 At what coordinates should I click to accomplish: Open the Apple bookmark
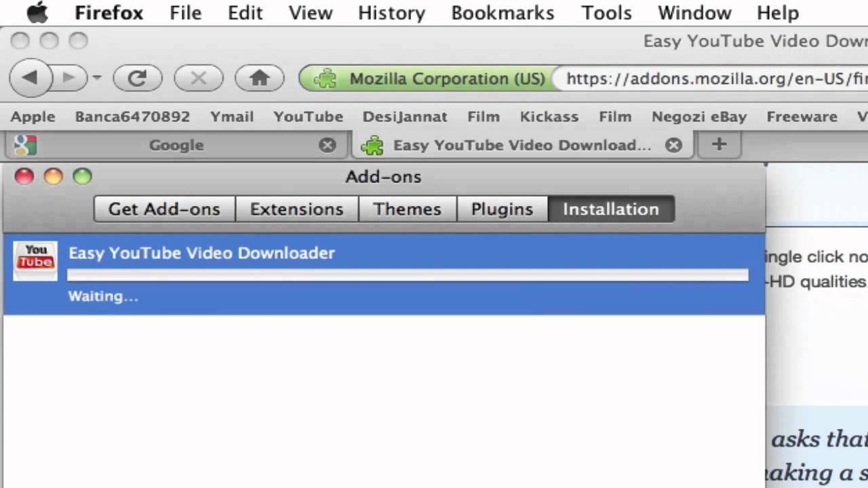click(x=33, y=117)
